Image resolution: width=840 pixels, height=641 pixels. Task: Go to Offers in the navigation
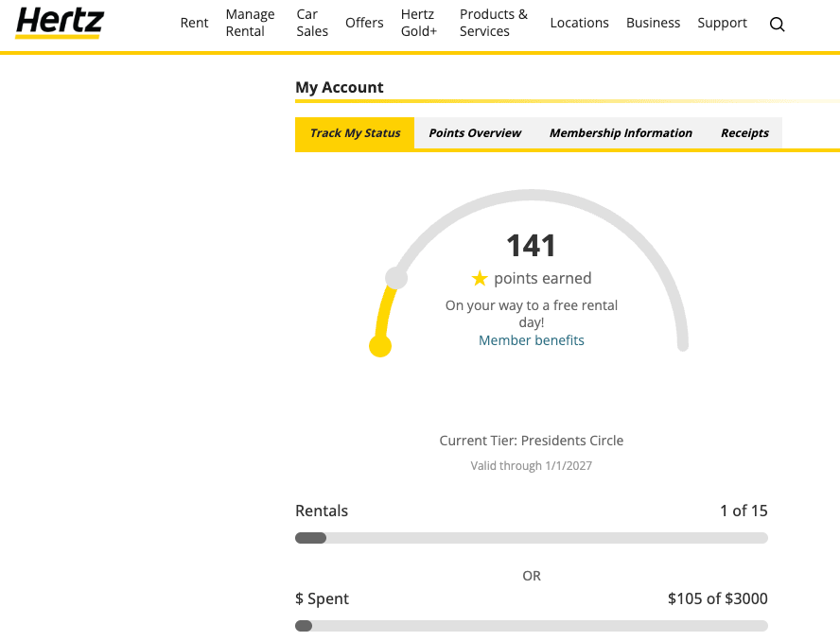point(364,23)
